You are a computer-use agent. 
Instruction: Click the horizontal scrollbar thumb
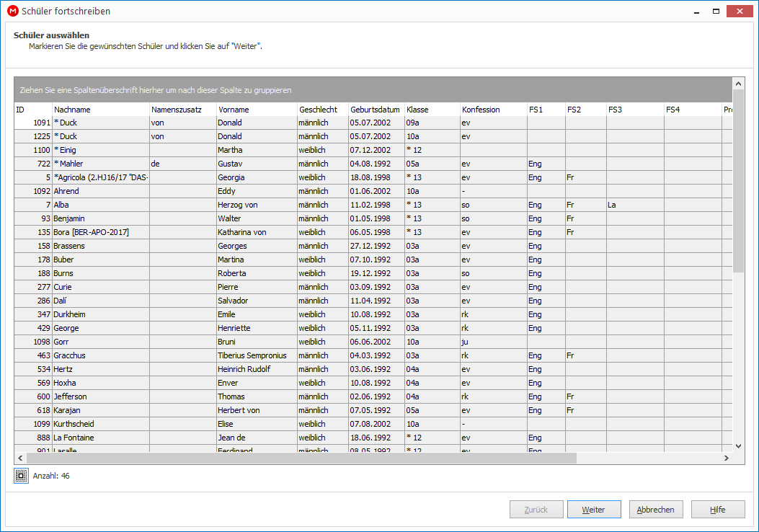click(x=301, y=458)
